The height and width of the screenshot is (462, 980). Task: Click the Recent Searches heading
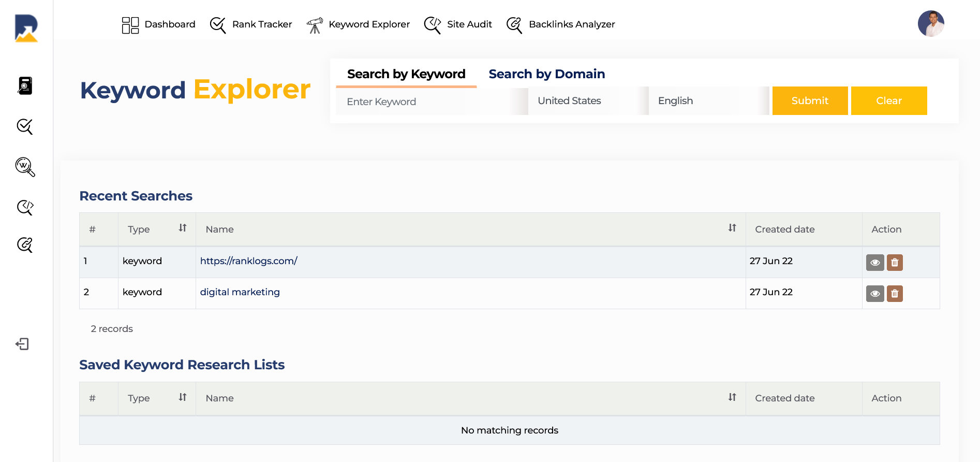coord(136,196)
